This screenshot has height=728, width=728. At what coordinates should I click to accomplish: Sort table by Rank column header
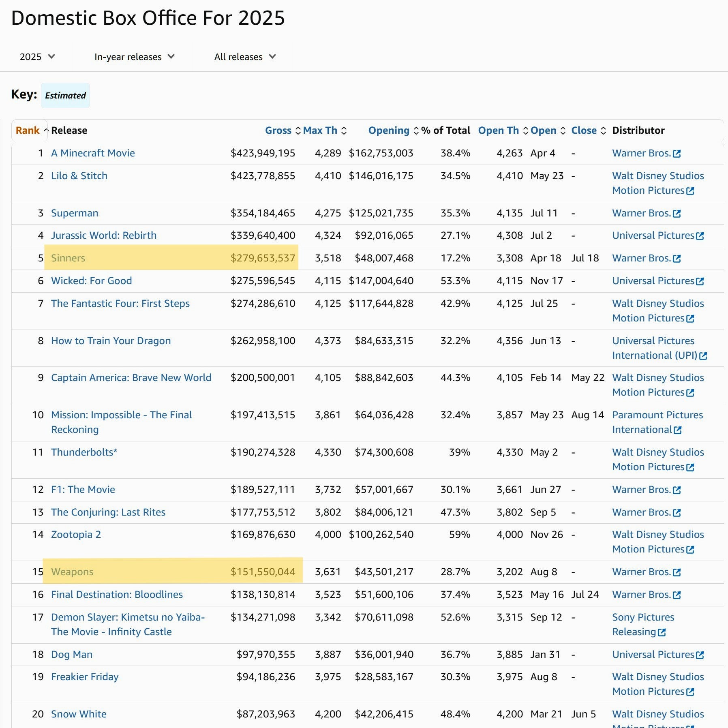(x=28, y=131)
